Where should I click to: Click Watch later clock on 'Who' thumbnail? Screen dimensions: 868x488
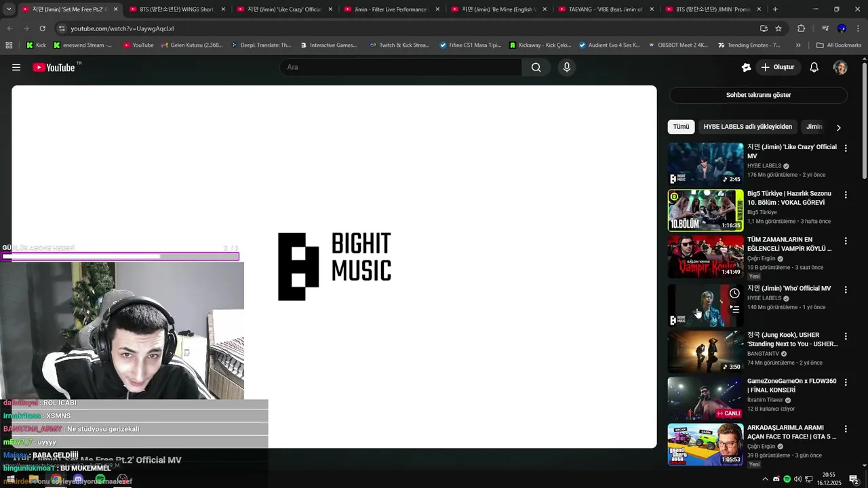(734, 293)
